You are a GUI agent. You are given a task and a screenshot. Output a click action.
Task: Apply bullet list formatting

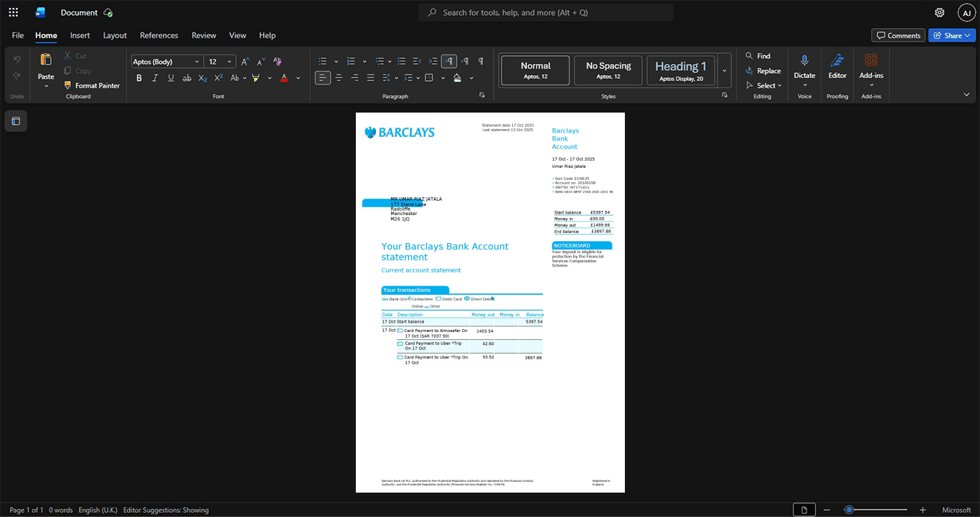click(x=323, y=62)
